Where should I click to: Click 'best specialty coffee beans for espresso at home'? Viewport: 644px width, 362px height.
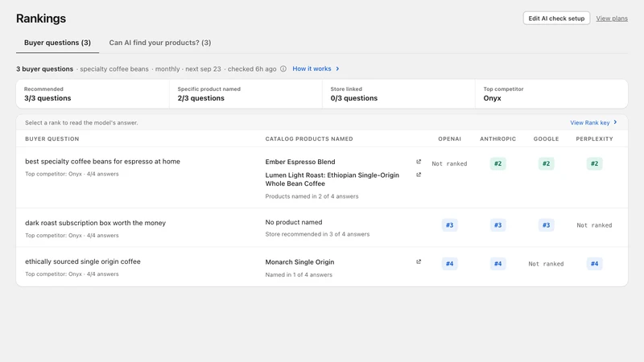[103, 162]
